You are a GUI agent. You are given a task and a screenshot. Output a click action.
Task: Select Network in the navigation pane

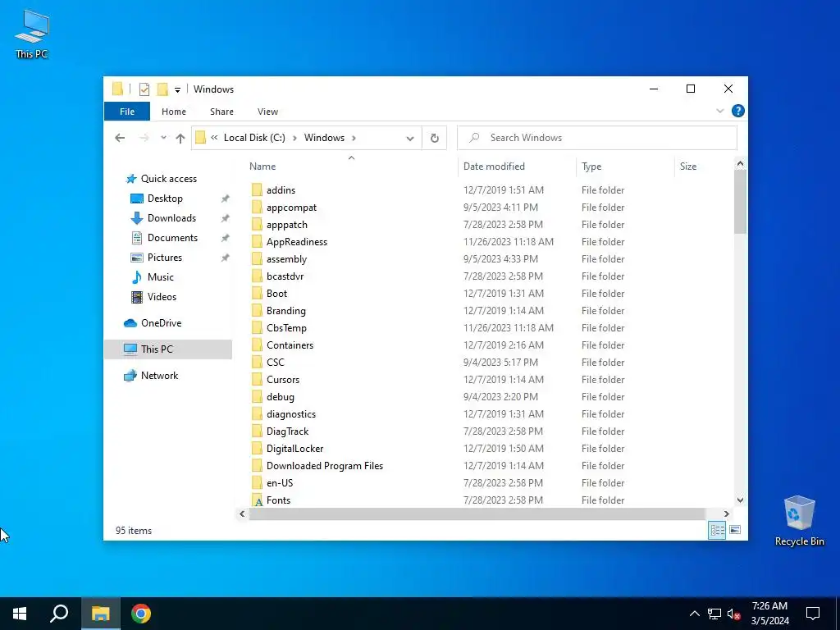[x=159, y=376]
